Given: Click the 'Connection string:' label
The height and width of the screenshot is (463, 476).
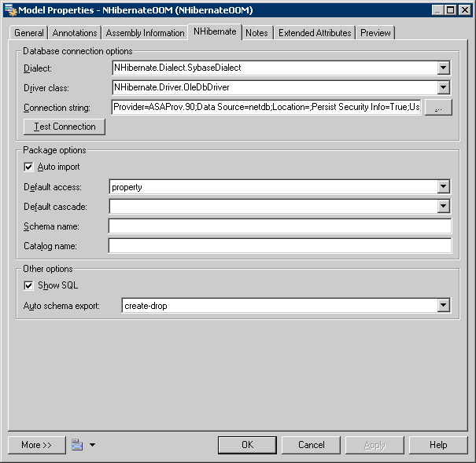Looking at the screenshot, I should click(57, 108).
